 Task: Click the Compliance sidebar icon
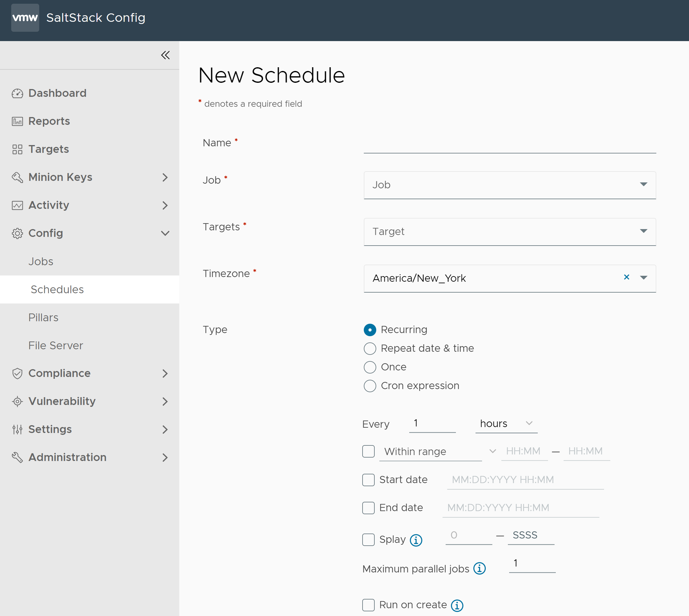[x=16, y=374]
